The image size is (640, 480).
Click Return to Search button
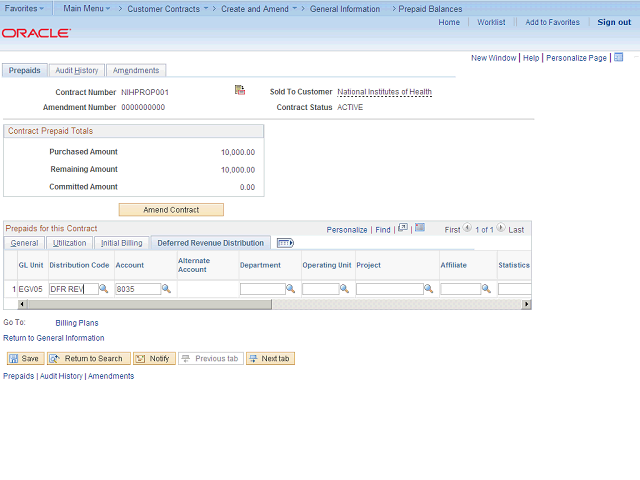[x=89, y=358]
